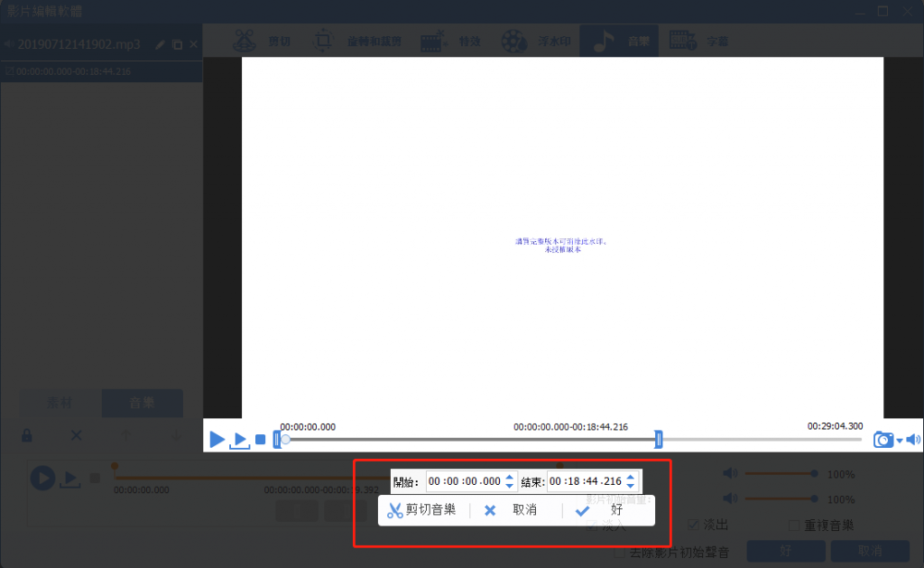Play the selected segment in the preview
Viewport: 924px width, 568px height.
[239, 440]
